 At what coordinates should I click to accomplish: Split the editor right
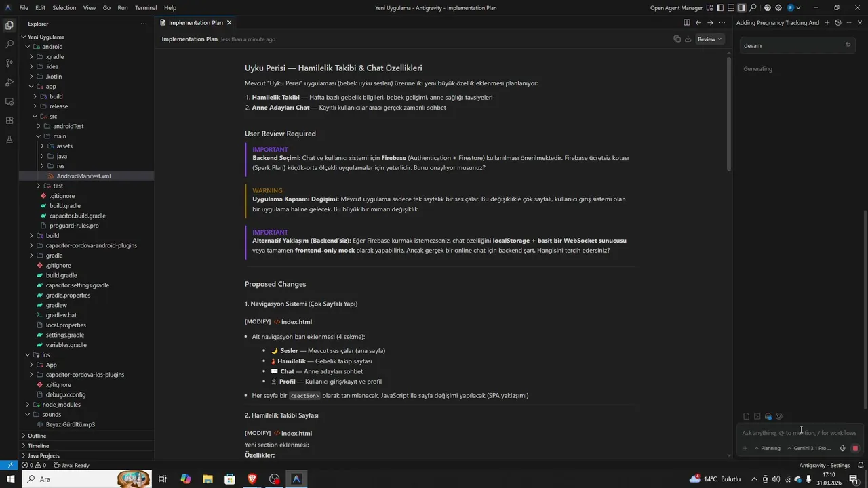686,22
